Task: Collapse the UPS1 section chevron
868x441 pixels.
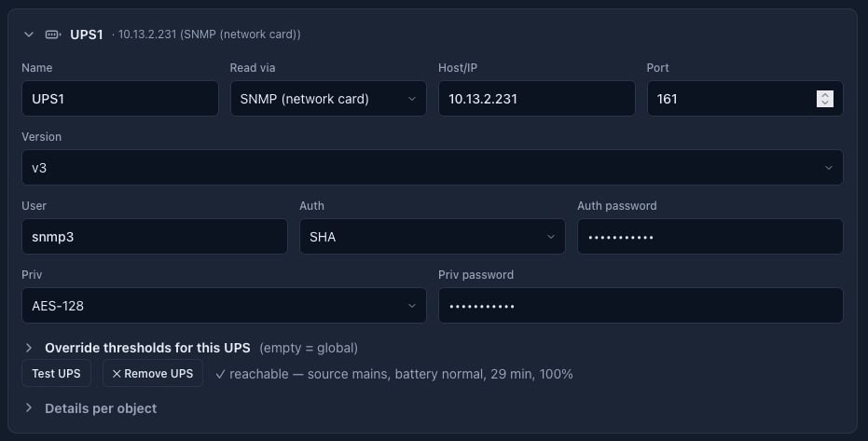Action: click(29, 34)
